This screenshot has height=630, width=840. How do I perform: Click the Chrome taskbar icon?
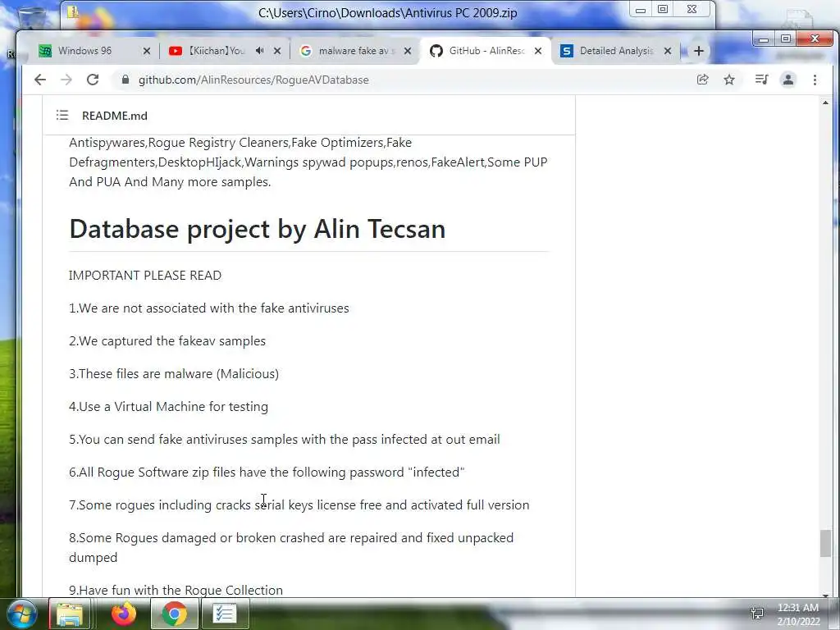174,614
